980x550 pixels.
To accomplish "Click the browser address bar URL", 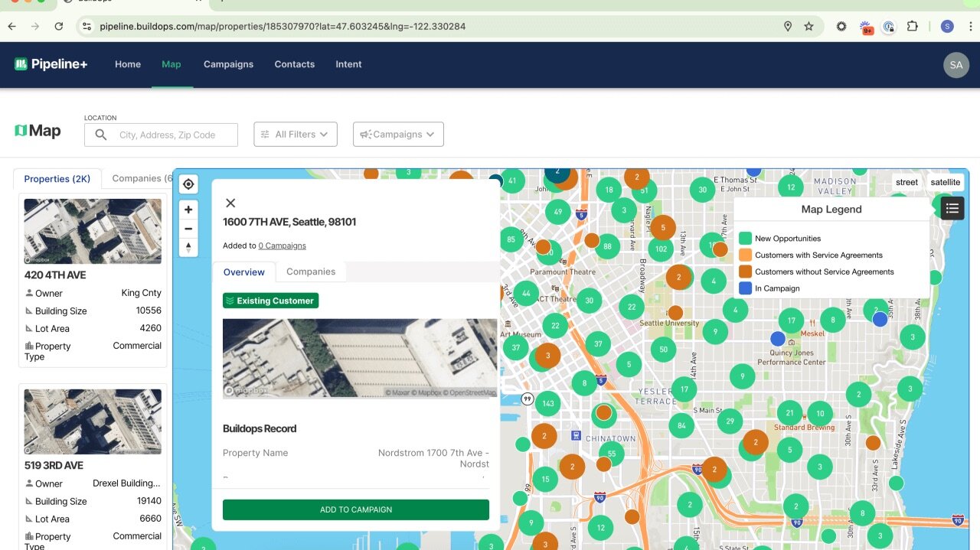I will point(283,26).
